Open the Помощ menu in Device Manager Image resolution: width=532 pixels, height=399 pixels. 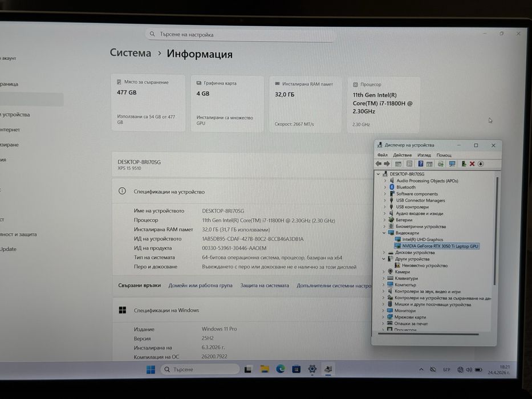pyautogui.click(x=444, y=155)
